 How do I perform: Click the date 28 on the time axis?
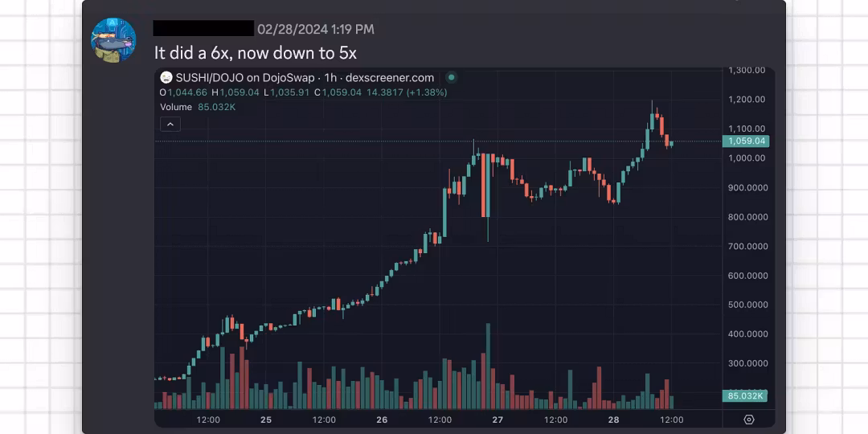[x=613, y=420]
